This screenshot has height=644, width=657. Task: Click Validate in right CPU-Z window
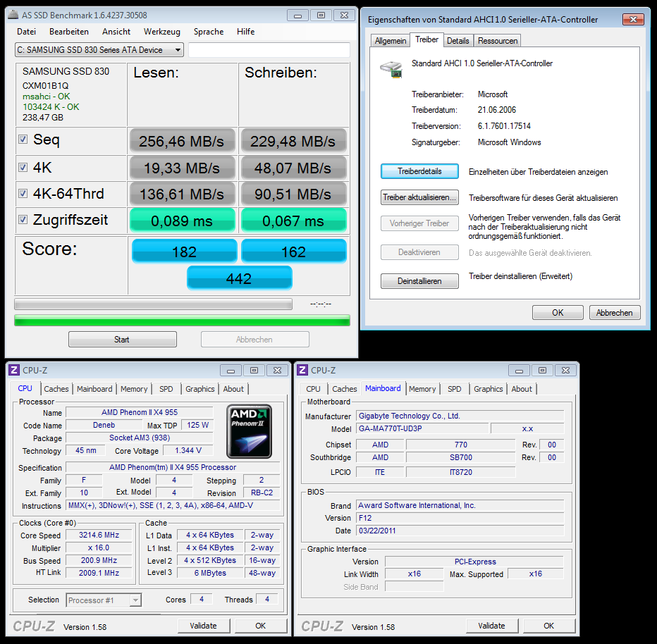pos(492,626)
